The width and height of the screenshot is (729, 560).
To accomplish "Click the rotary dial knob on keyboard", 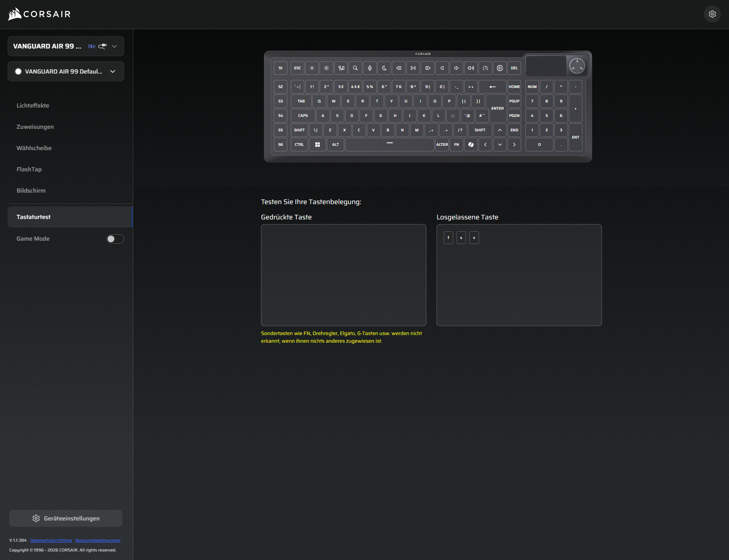I will pos(577,66).
